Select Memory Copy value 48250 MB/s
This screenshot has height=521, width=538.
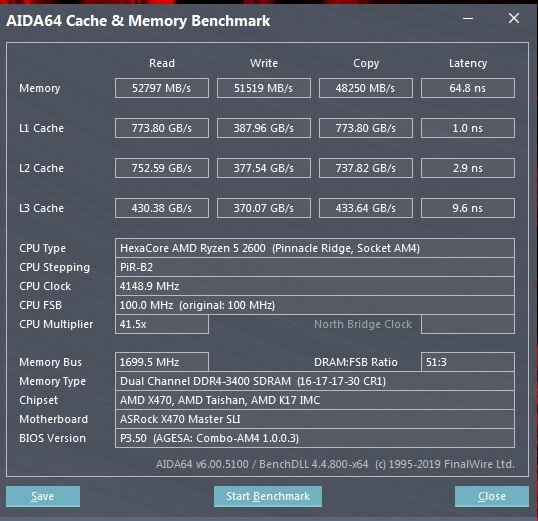365,88
